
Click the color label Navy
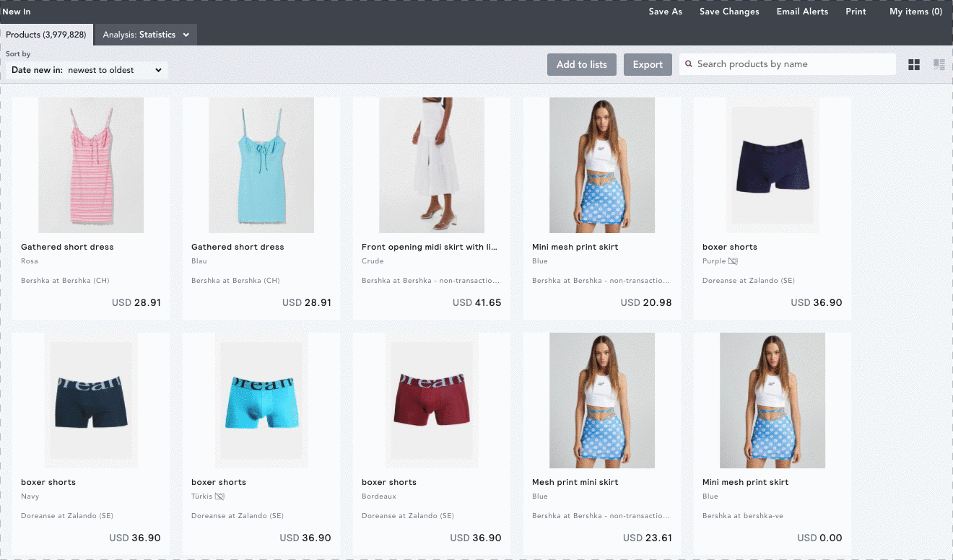tap(30, 496)
